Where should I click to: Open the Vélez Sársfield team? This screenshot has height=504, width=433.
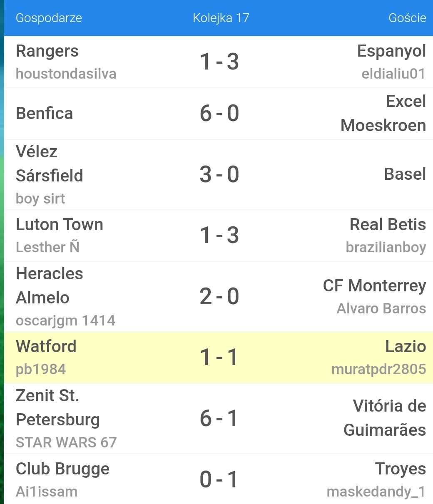pyautogui.click(x=49, y=164)
